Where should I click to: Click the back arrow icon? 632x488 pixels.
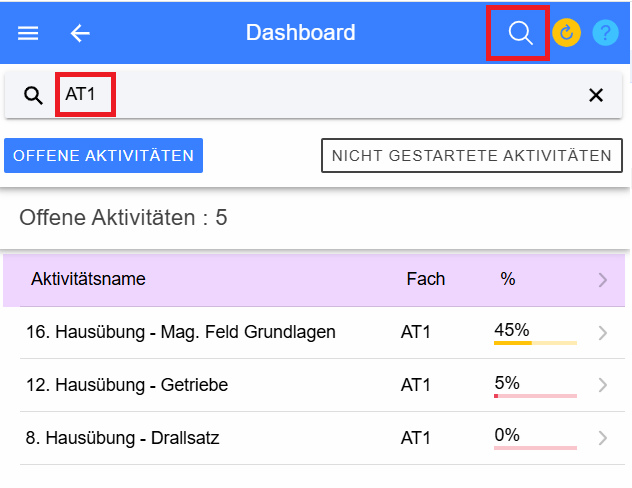point(80,33)
